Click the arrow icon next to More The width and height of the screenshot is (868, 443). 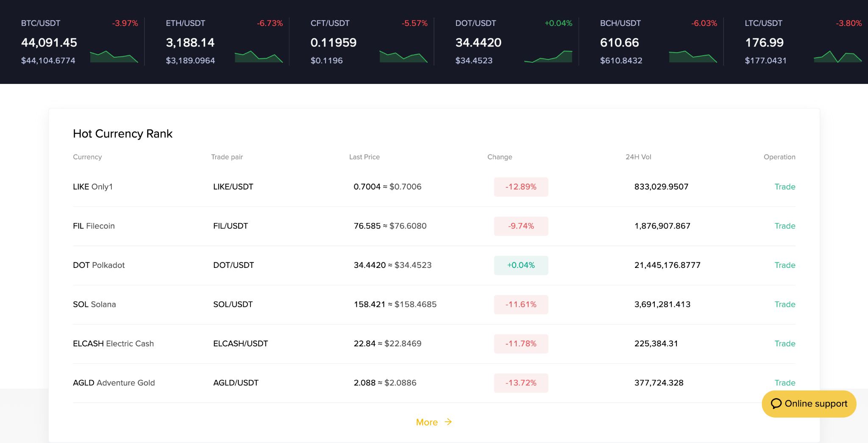tap(448, 422)
